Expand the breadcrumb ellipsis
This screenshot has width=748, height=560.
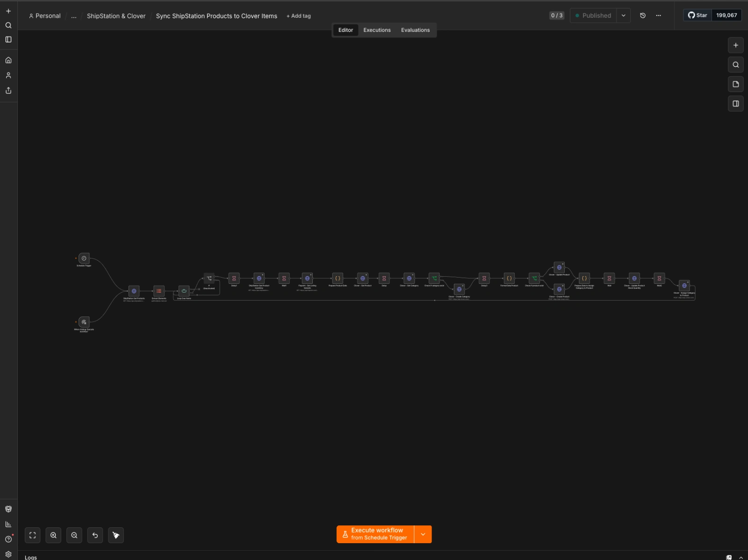coord(74,16)
